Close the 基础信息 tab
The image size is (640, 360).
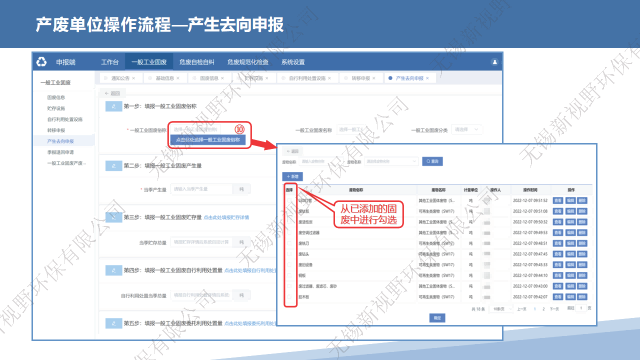pyautogui.click(x=178, y=78)
